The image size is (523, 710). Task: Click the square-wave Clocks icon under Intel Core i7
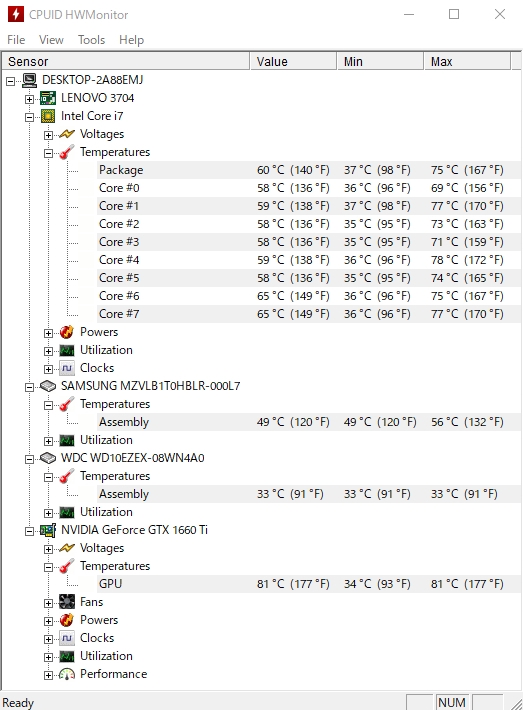pyautogui.click(x=67, y=368)
